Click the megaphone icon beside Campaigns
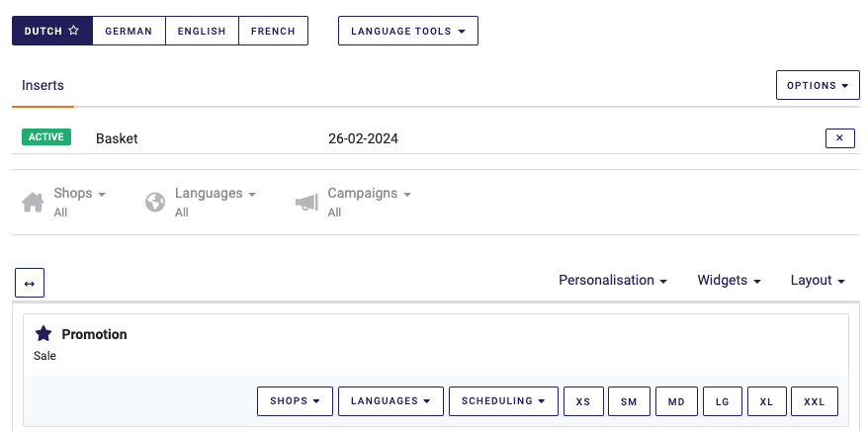 (x=306, y=202)
